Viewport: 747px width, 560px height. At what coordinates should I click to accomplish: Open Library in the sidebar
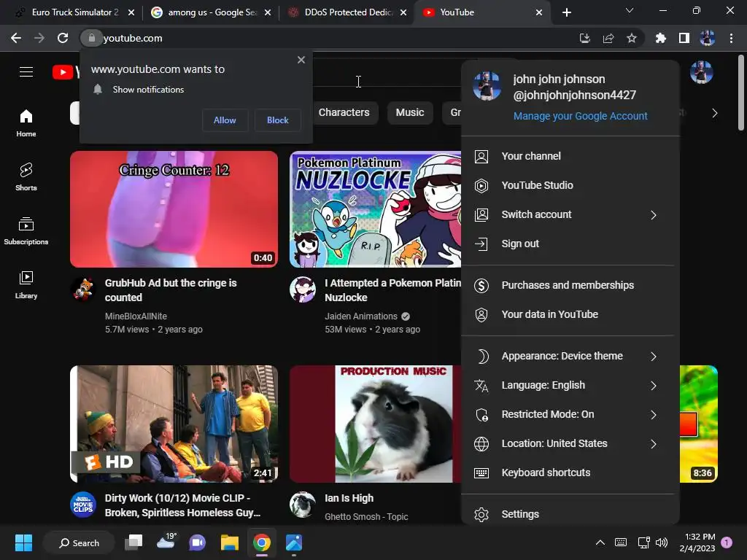click(x=26, y=285)
